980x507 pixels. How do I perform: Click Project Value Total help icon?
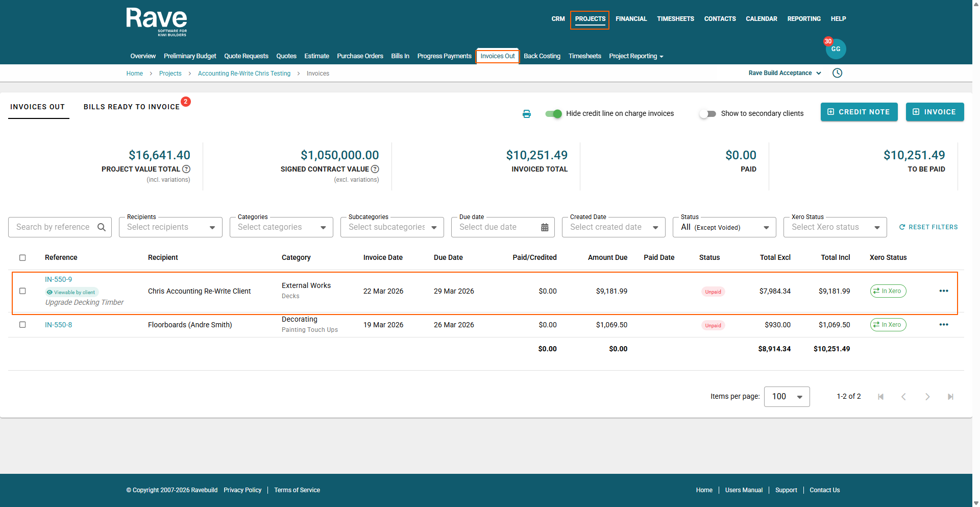(186, 169)
